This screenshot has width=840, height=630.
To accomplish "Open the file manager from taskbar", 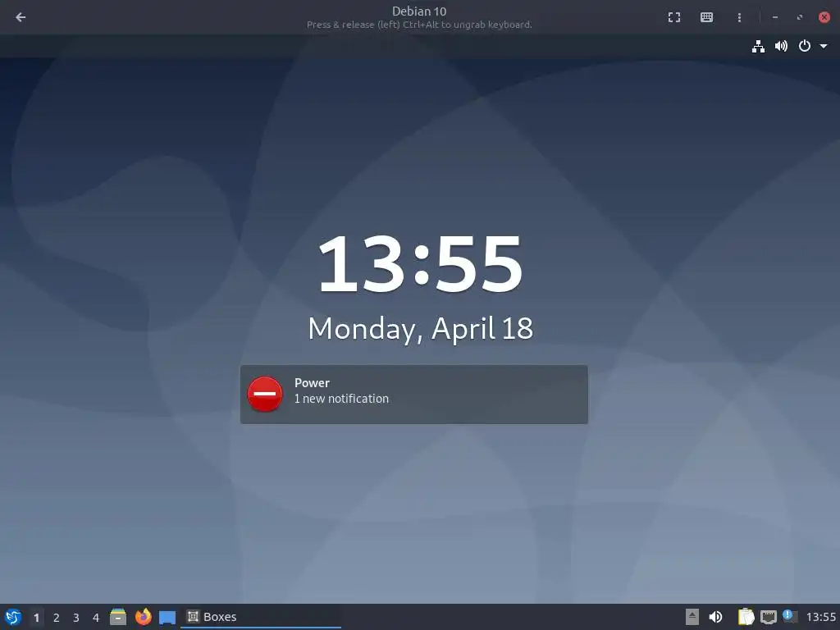I will click(118, 617).
